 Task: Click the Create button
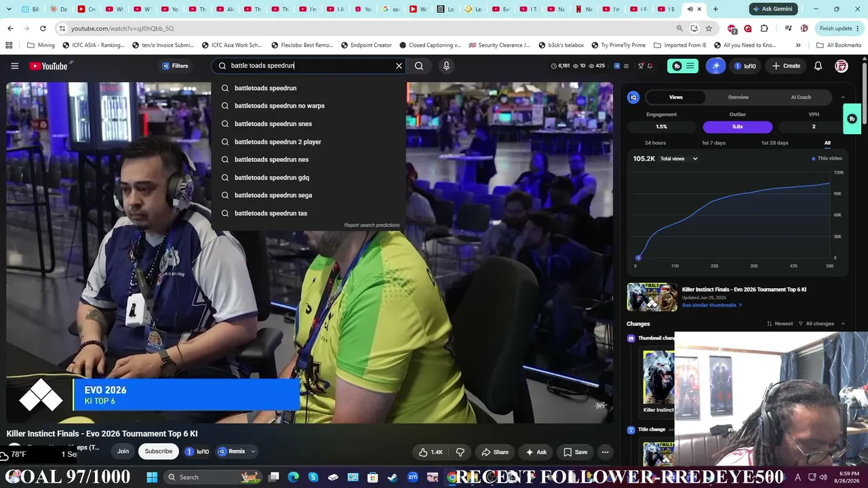786,66
